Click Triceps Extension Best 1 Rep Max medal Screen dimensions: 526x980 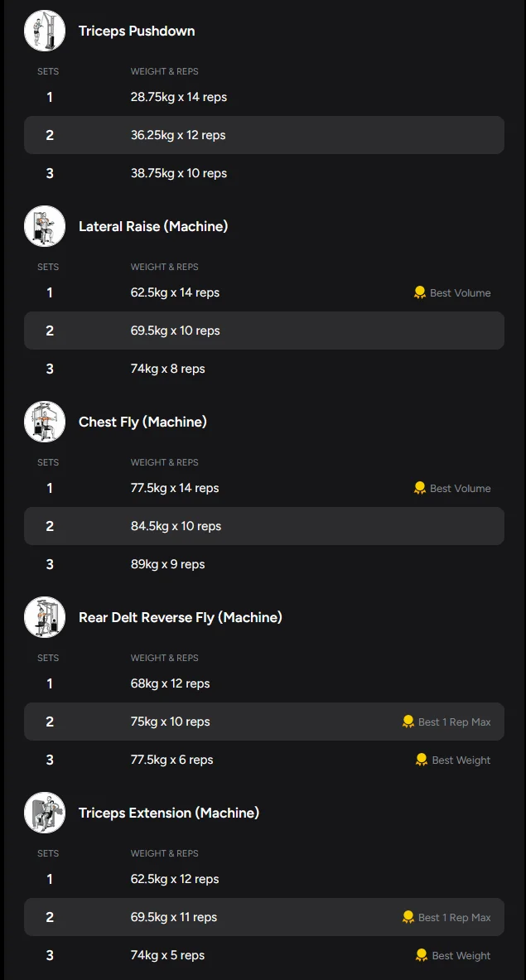point(408,917)
